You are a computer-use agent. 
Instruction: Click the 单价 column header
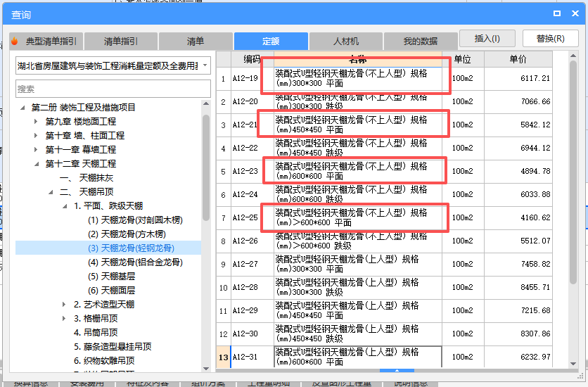click(x=518, y=59)
